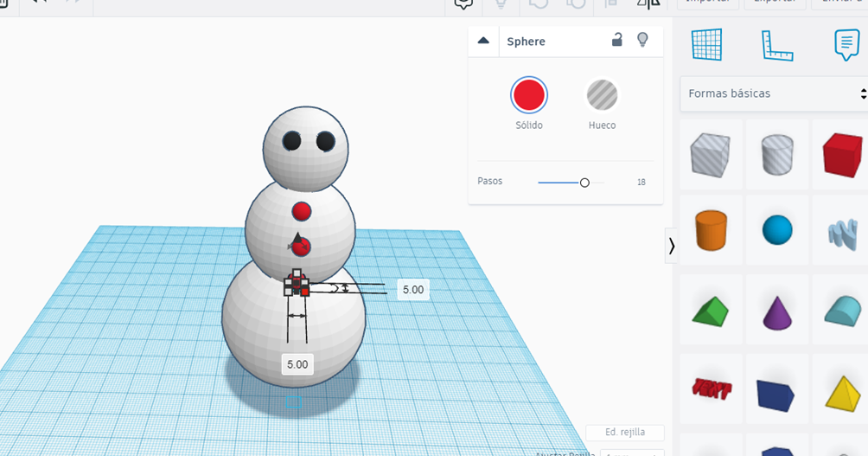Collapse the Sphere inspector panel arrow

click(483, 41)
